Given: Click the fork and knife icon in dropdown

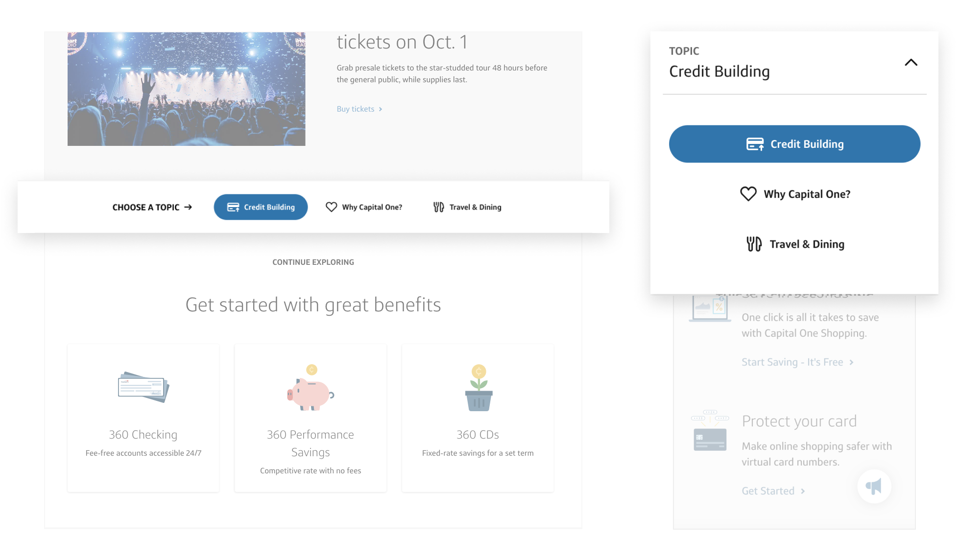Looking at the screenshot, I should tap(754, 244).
